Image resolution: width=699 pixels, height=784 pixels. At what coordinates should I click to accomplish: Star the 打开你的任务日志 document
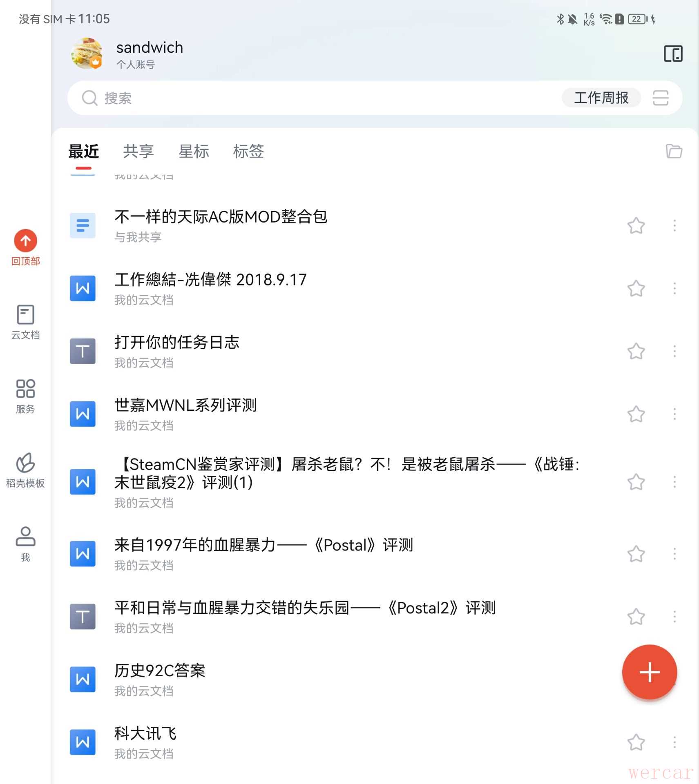pos(636,352)
